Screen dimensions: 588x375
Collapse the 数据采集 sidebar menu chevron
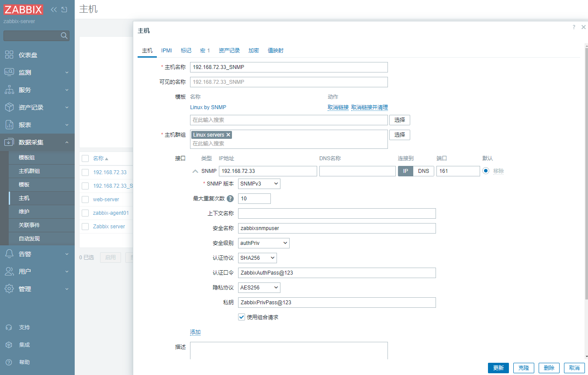point(67,142)
